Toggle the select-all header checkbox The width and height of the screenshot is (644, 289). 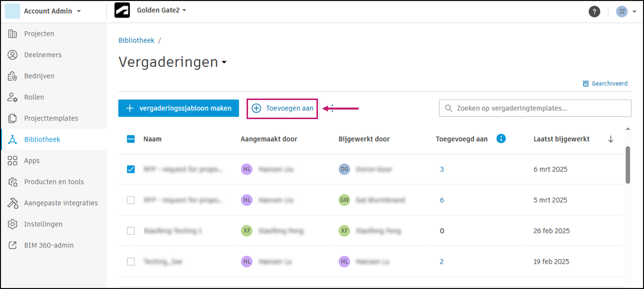tap(131, 139)
